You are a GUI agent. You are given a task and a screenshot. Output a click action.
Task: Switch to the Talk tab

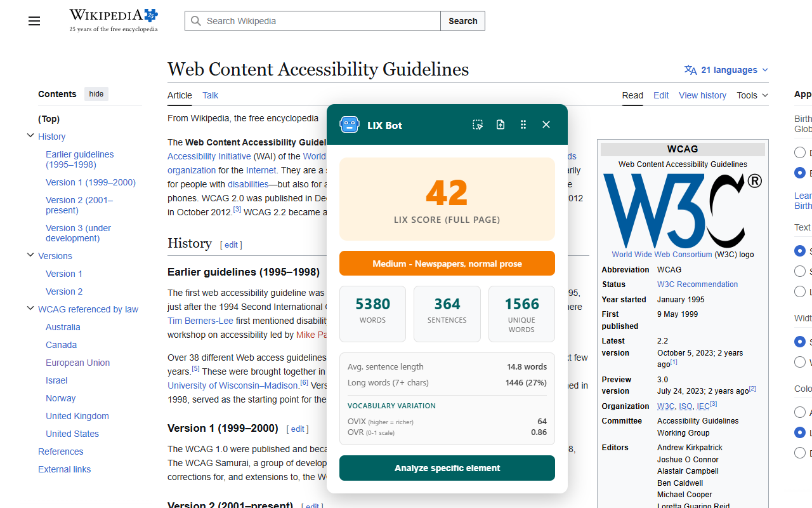(x=210, y=95)
